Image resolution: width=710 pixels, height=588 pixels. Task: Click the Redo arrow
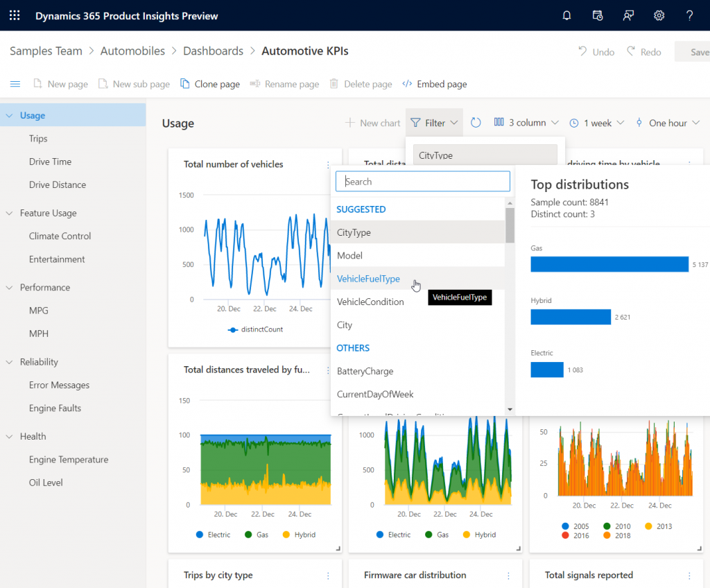(x=631, y=51)
